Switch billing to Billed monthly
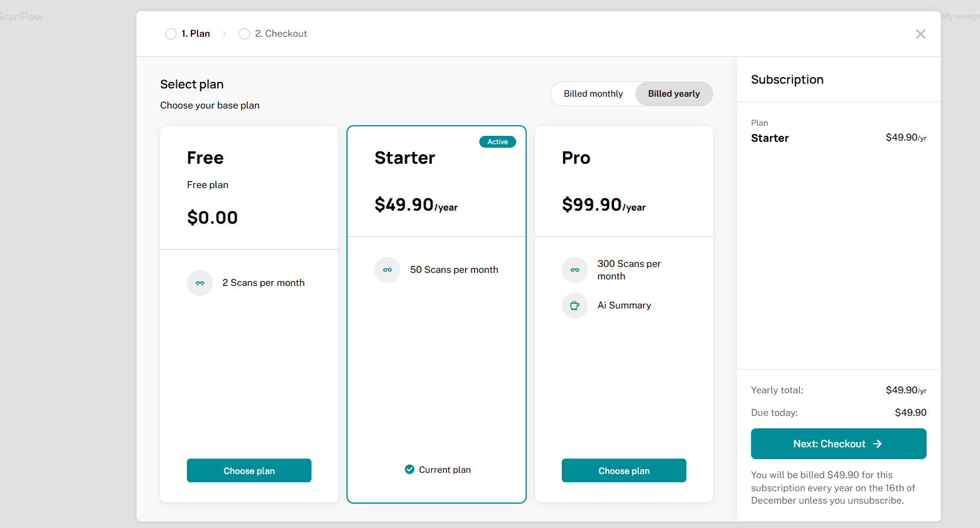980x528 pixels. point(593,93)
